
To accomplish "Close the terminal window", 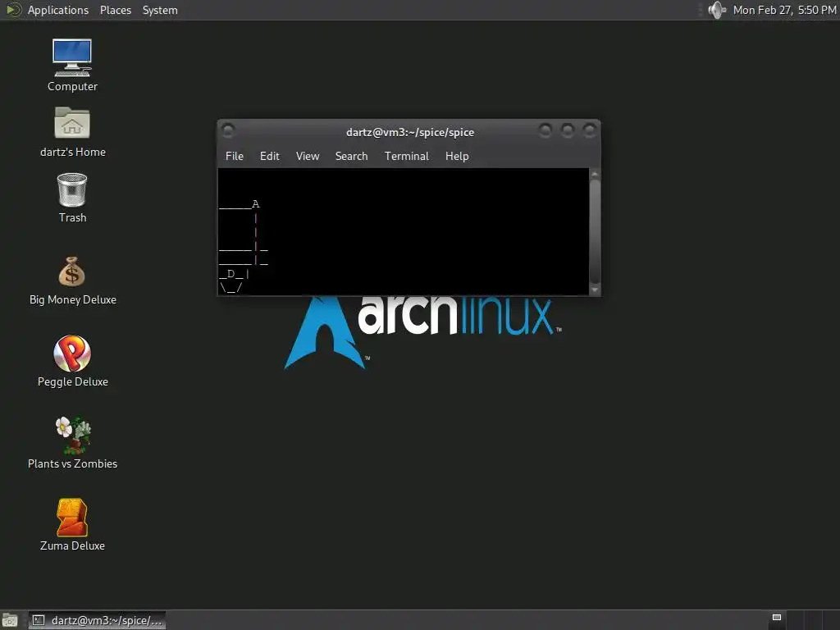I will pyautogui.click(x=589, y=130).
